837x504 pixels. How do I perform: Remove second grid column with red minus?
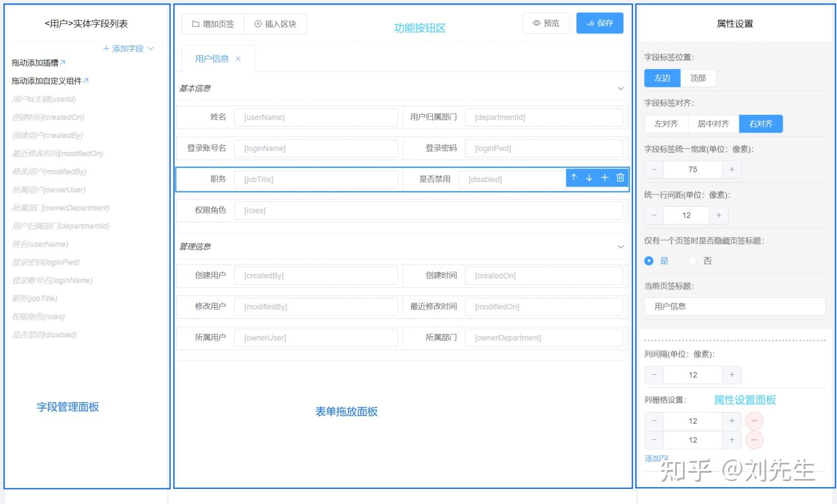754,440
